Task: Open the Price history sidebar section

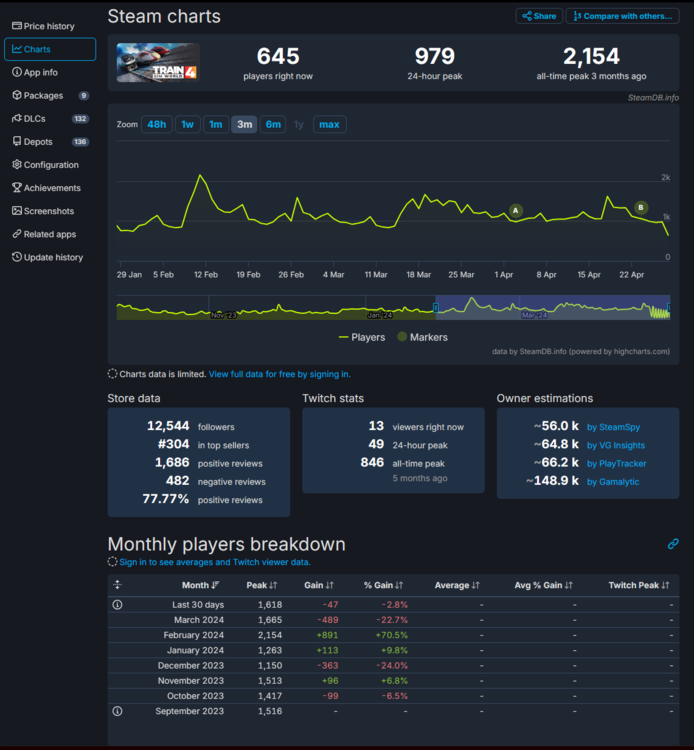Action: [x=49, y=26]
